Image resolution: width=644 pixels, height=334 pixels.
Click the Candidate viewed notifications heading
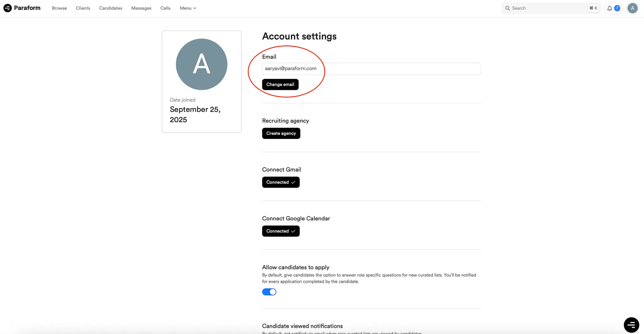click(x=303, y=326)
